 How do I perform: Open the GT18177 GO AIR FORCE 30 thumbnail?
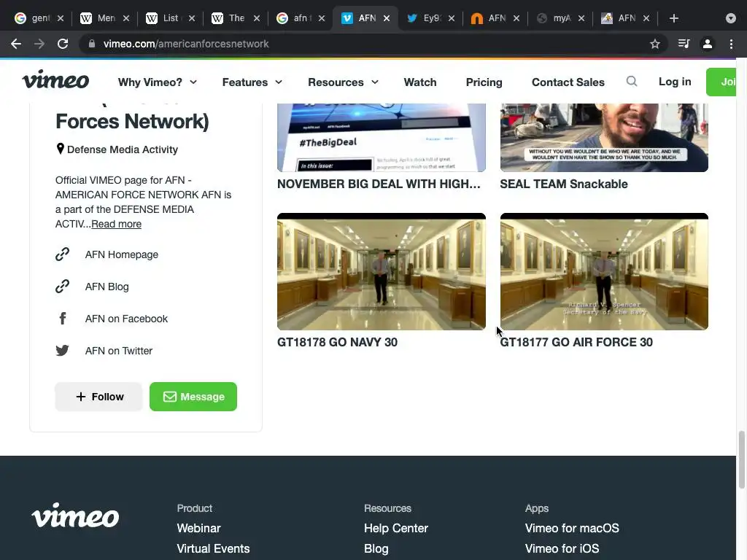point(604,271)
